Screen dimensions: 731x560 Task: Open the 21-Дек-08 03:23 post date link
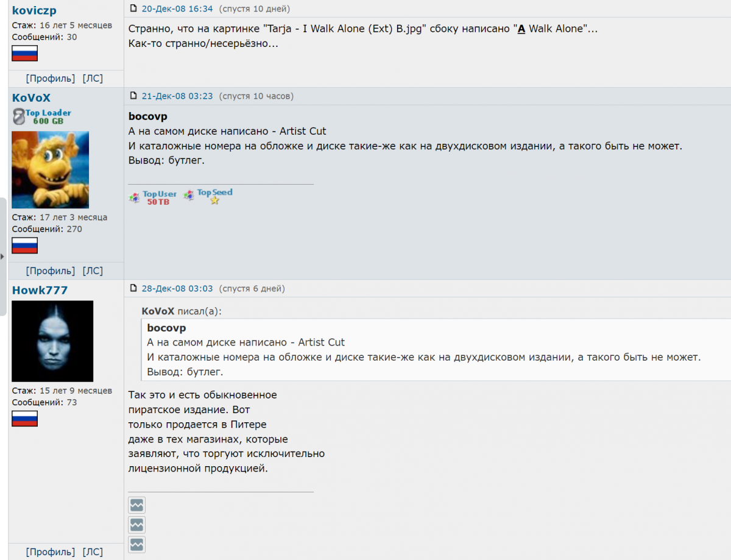[x=177, y=96]
